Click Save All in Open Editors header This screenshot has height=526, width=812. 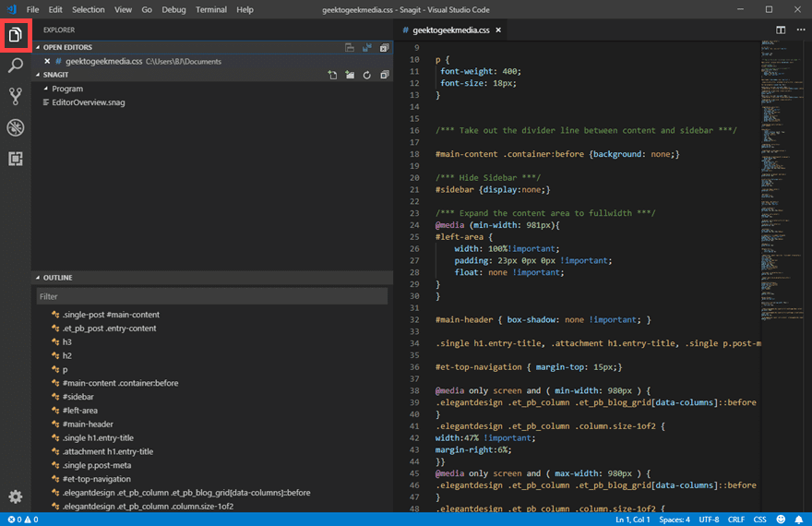(366, 47)
